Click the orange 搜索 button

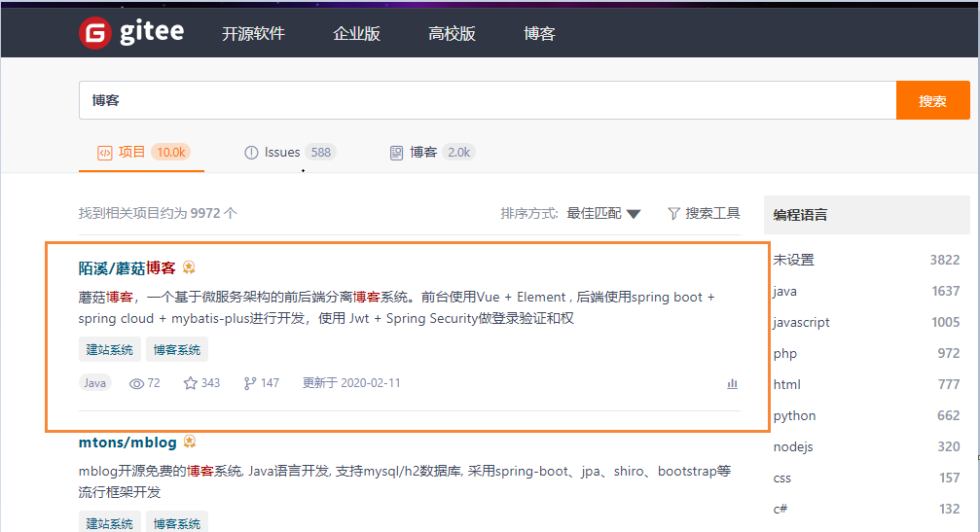pyautogui.click(x=932, y=100)
